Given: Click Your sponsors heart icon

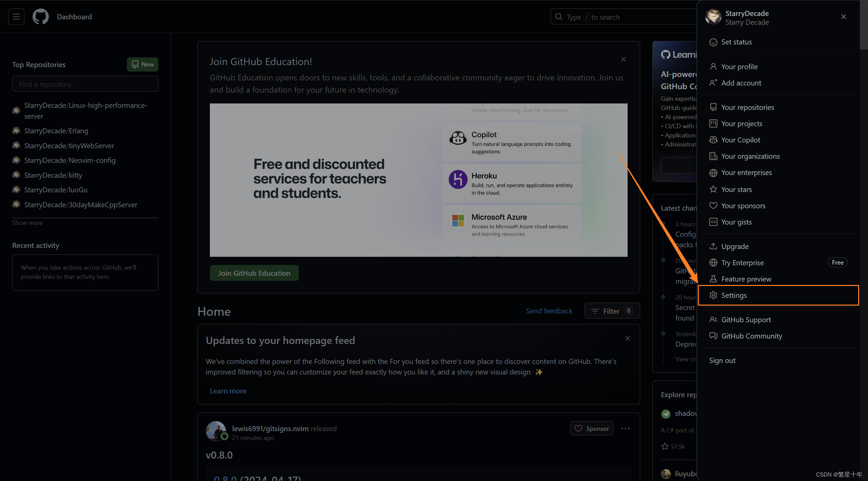Looking at the screenshot, I should 713,206.
